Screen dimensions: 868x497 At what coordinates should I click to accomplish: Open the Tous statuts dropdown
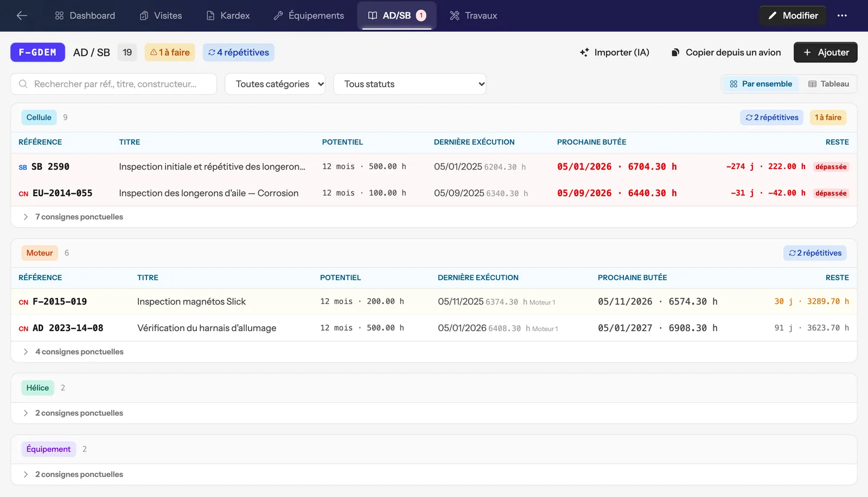point(410,84)
